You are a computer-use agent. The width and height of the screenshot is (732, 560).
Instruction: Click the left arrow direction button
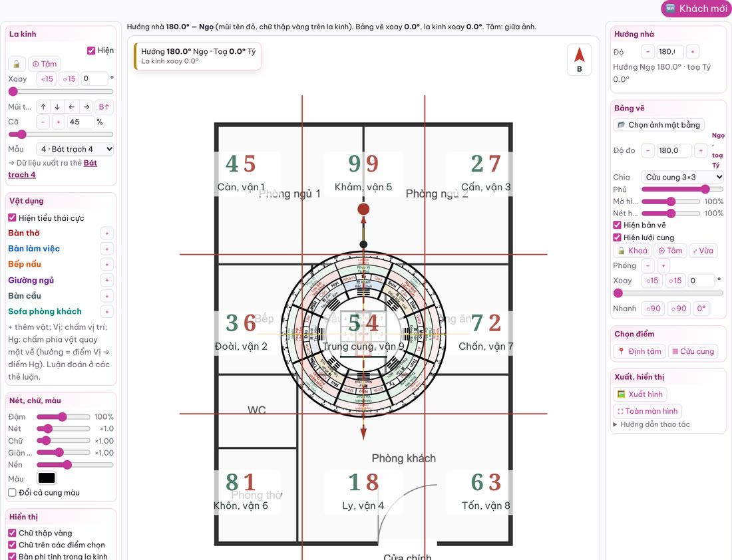(71, 107)
